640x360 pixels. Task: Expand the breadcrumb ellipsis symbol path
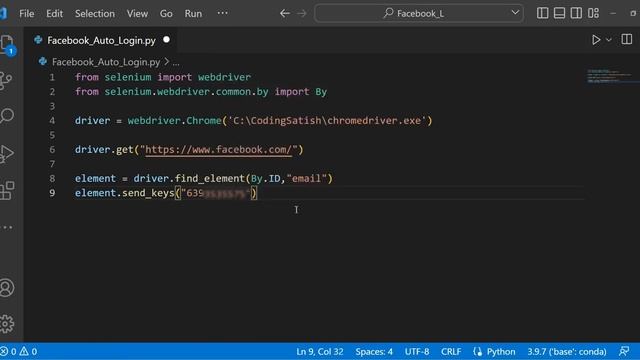176,62
